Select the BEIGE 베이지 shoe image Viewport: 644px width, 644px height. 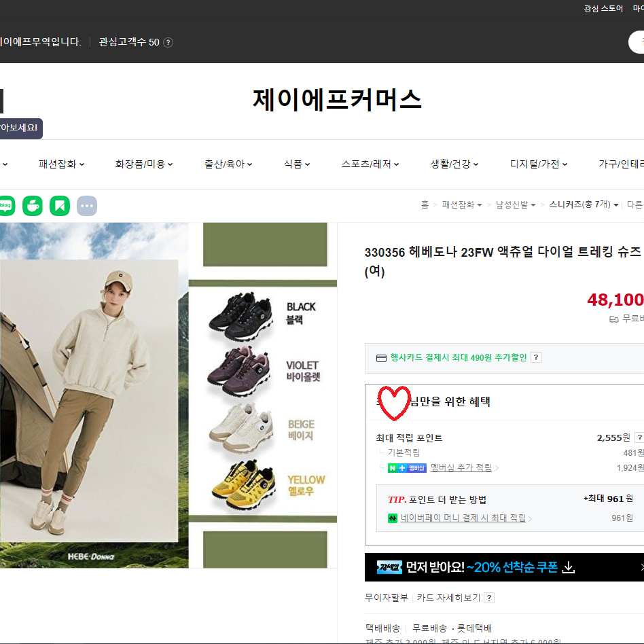click(x=241, y=429)
